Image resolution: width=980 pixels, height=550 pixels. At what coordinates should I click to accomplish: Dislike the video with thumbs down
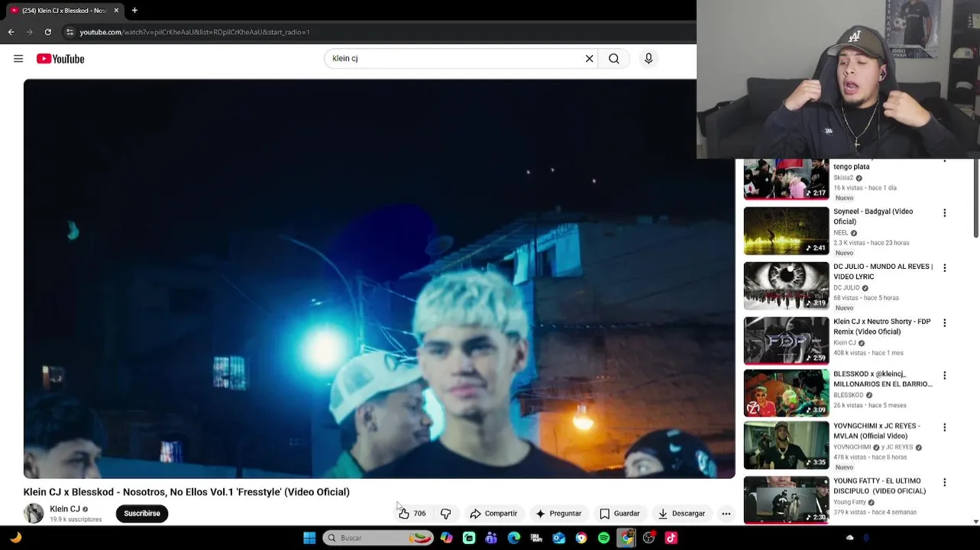(x=445, y=513)
